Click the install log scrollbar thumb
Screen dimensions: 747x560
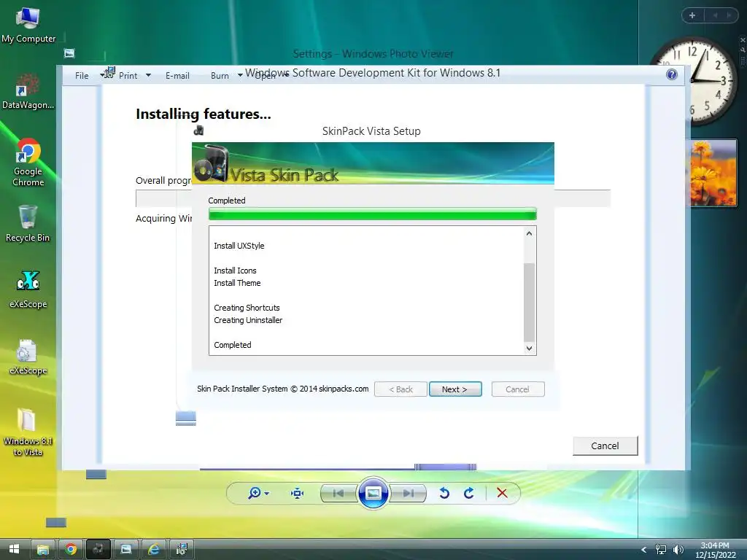pyautogui.click(x=529, y=303)
